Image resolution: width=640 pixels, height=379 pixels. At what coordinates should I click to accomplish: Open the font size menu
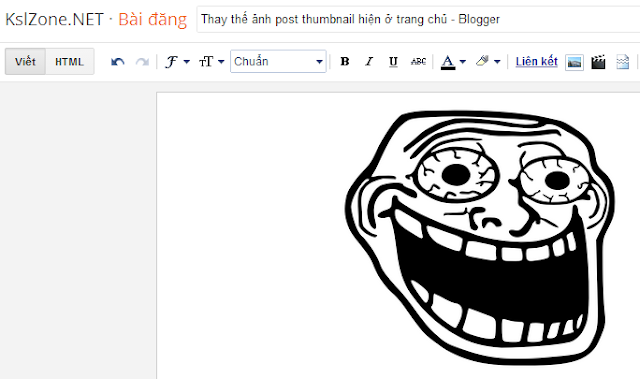(211, 62)
